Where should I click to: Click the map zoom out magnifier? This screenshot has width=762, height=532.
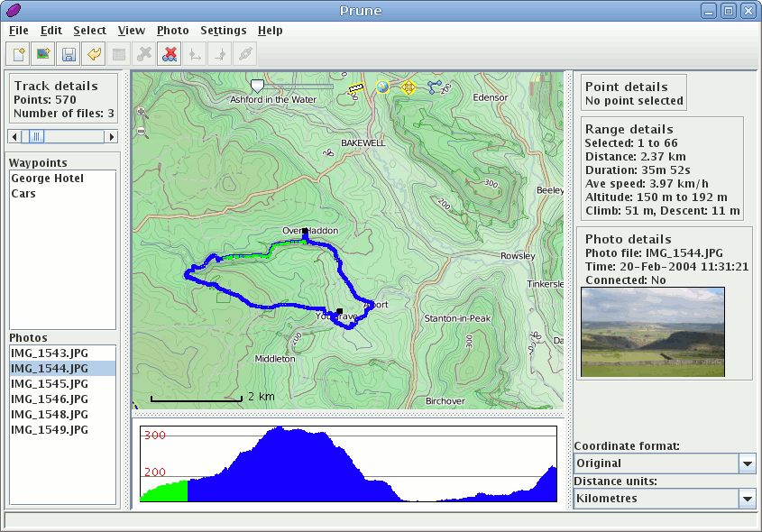point(142,132)
